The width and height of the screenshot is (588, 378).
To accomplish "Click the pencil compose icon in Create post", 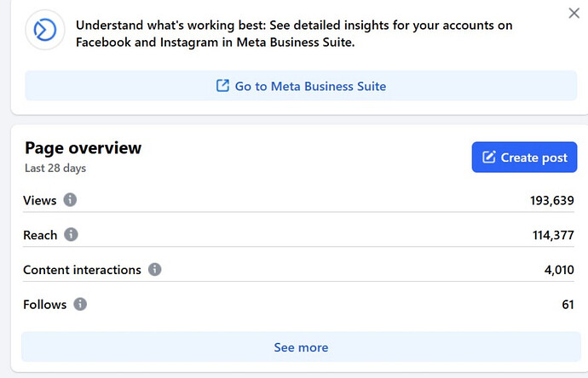I will click(x=489, y=157).
